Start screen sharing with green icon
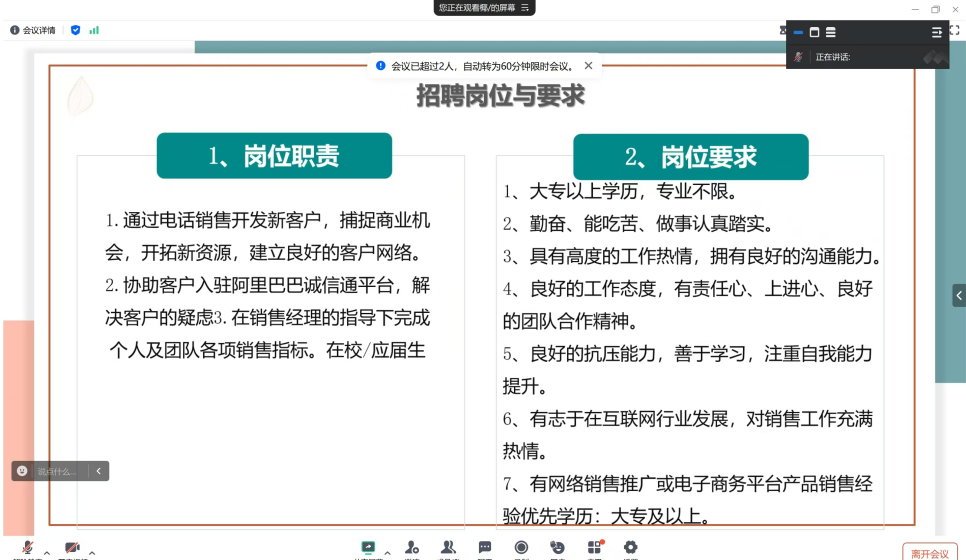Image resolution: width=966 pixels, height=560 pixels. coord(368,548)
